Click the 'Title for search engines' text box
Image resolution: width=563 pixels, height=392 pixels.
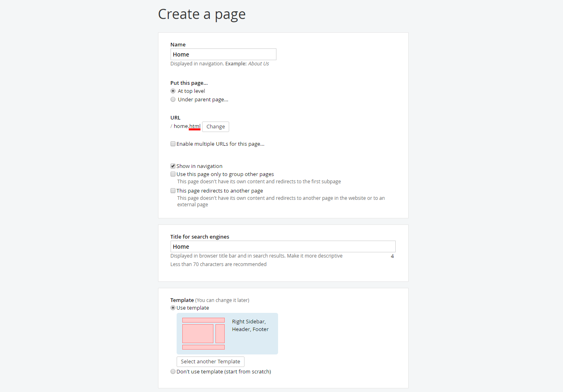(x=283, y=246)
